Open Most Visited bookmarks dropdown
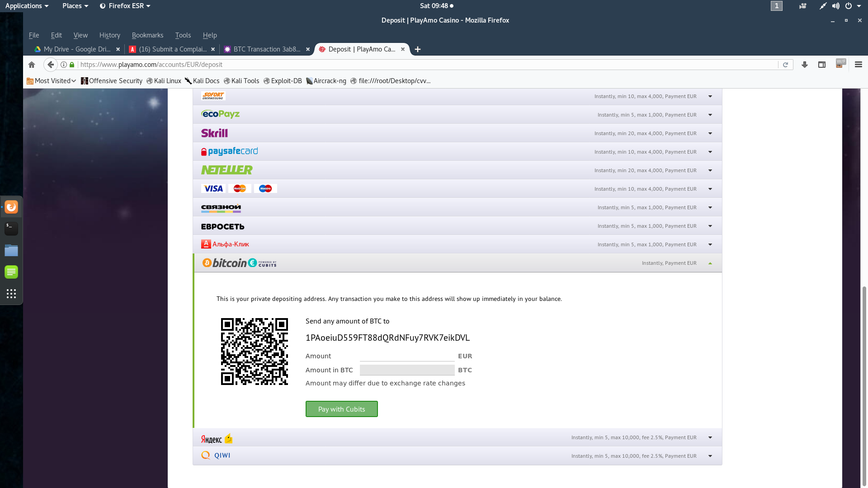The width and height of the screenshot is (868, 488). 51,81
